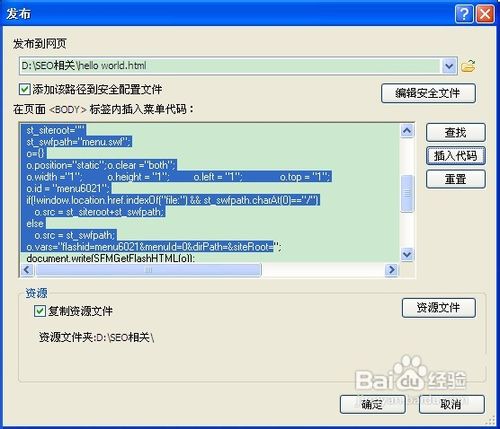Click the vertical scrollbar thumb
The image size is (500, 429).
click(407, 193)
